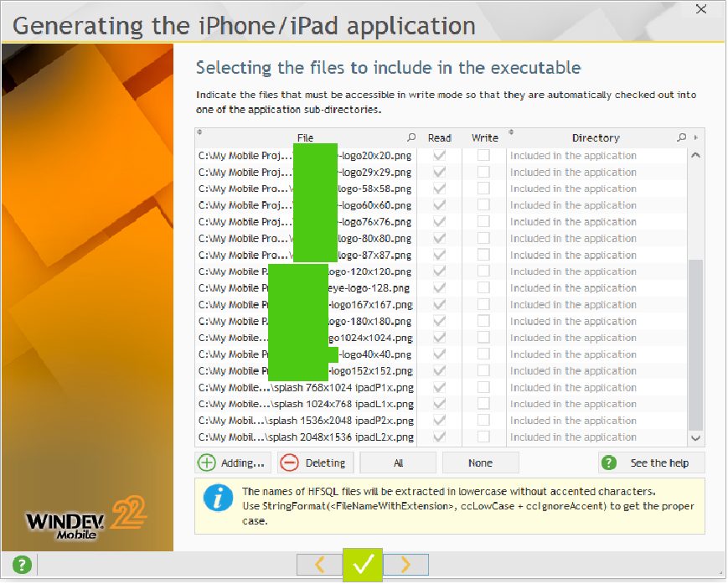The height and width of the screenshot is (584, 728).
Task: Toggle Write checkbox for logo-58x58.png
Action: (483, 189)
